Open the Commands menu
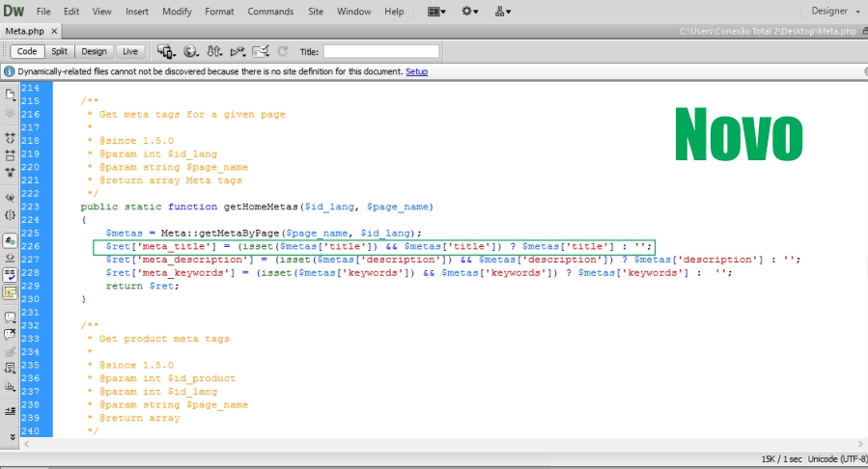 tap(270, 11)
